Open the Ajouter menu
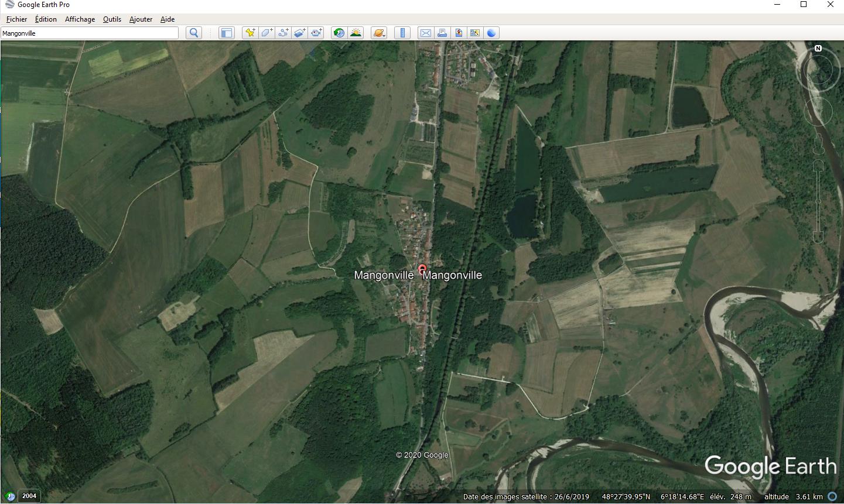The height and width of the screenshot is (504, 844). point(141,19)
